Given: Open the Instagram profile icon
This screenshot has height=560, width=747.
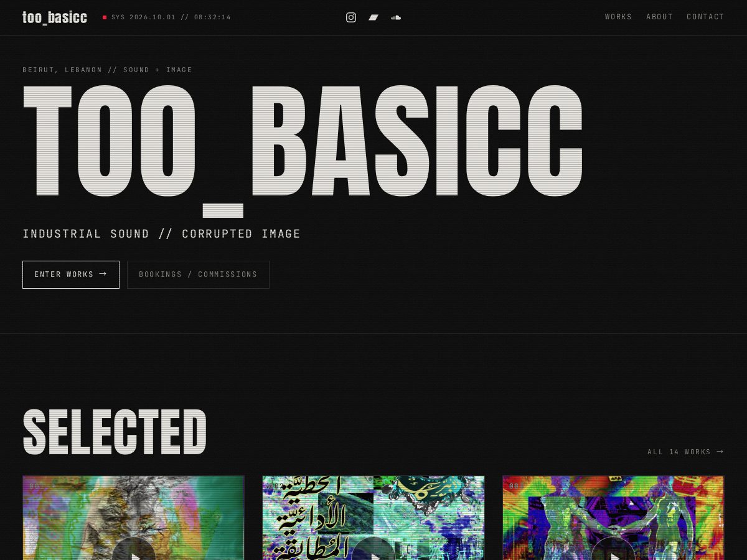Looking at the screenshot, I should pos(351,17).
